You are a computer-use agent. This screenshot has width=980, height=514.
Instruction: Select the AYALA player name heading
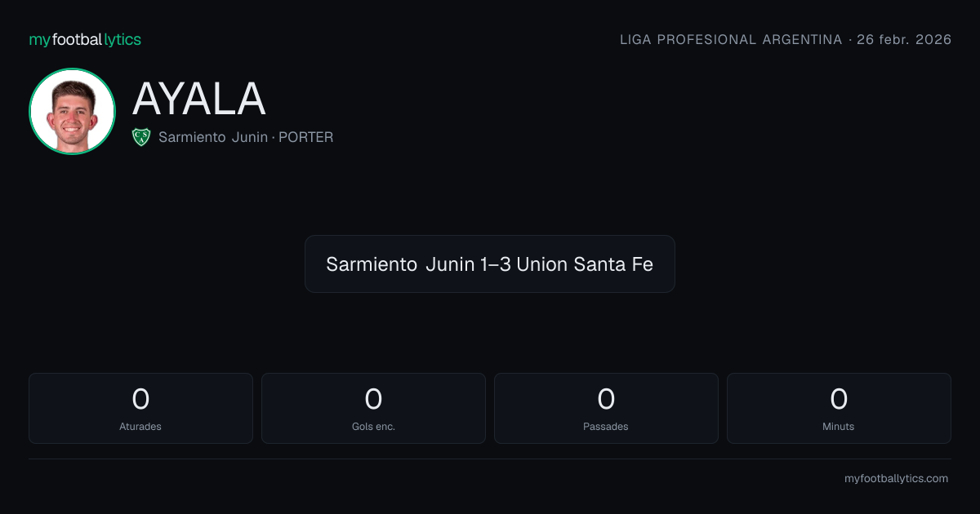(199, 99)
